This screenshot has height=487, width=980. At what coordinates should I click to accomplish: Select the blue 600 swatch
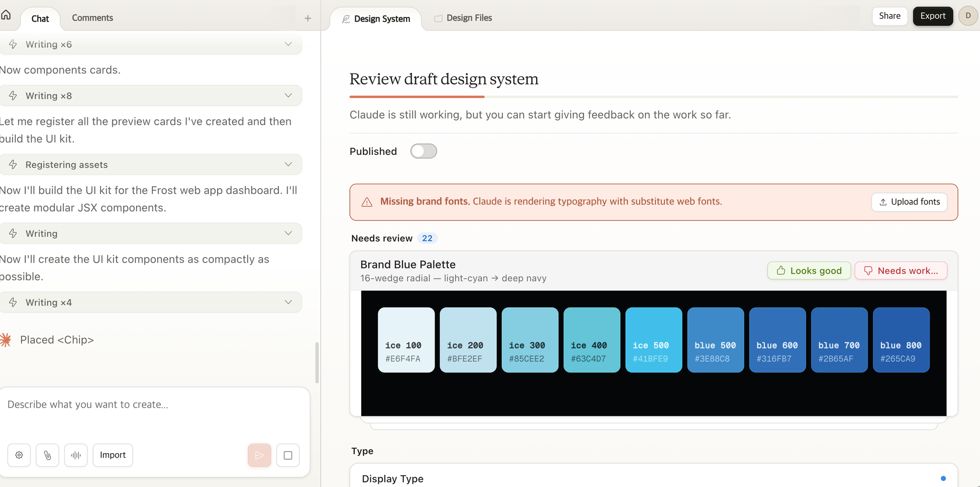coord(778,340)
